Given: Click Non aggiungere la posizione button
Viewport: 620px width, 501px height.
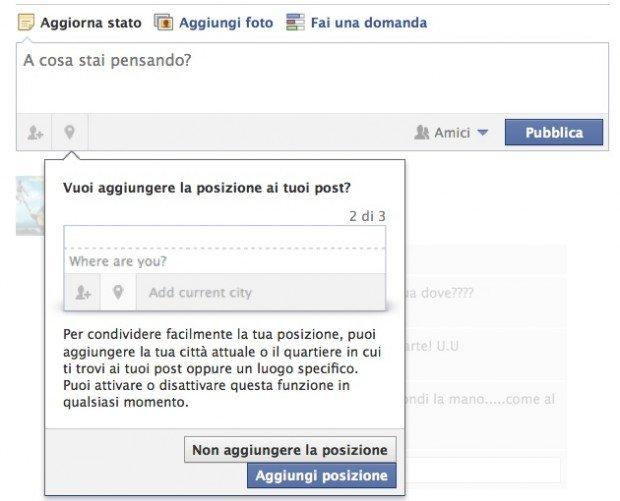Looking at the screenshot, I should (290, 450).
